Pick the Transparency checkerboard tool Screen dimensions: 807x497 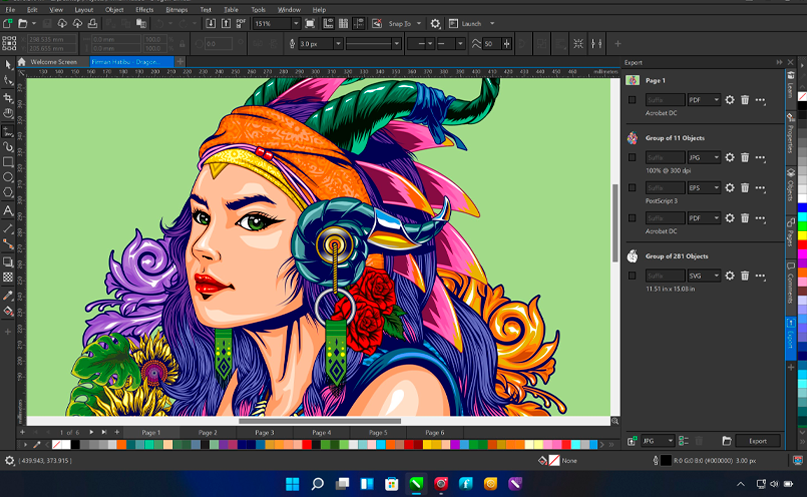click(8, 277)
